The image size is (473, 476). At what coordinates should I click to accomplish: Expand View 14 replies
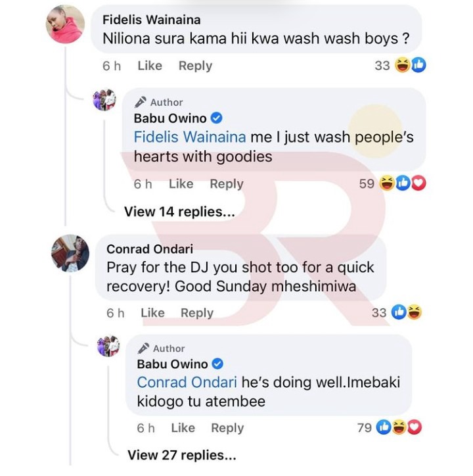(x=179, y=212)
